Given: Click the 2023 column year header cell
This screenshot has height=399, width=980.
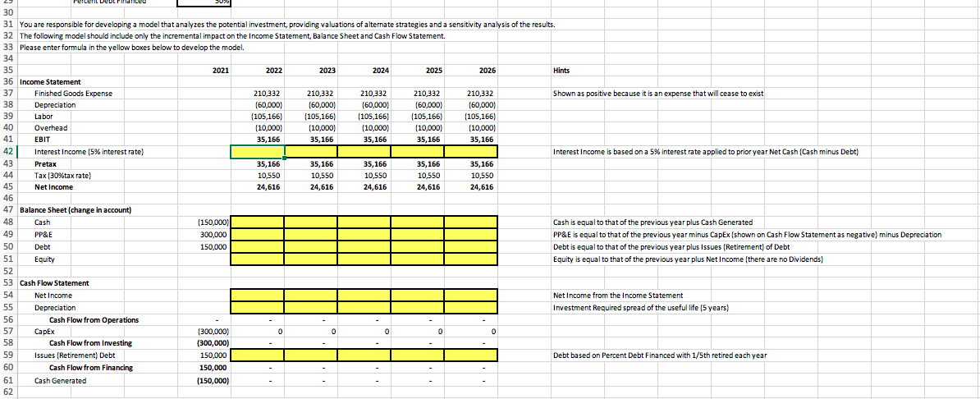Looking at the screenshot, I should 311,71.
